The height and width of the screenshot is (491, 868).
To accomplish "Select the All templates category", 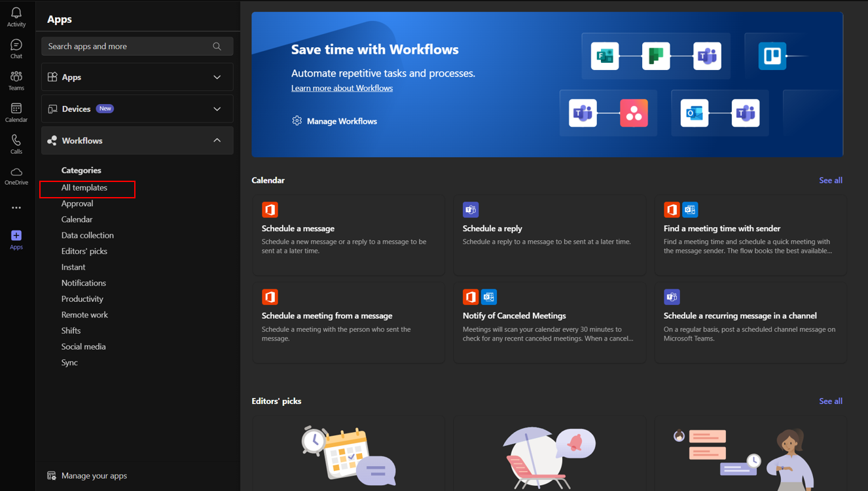I will click(84, 188).
